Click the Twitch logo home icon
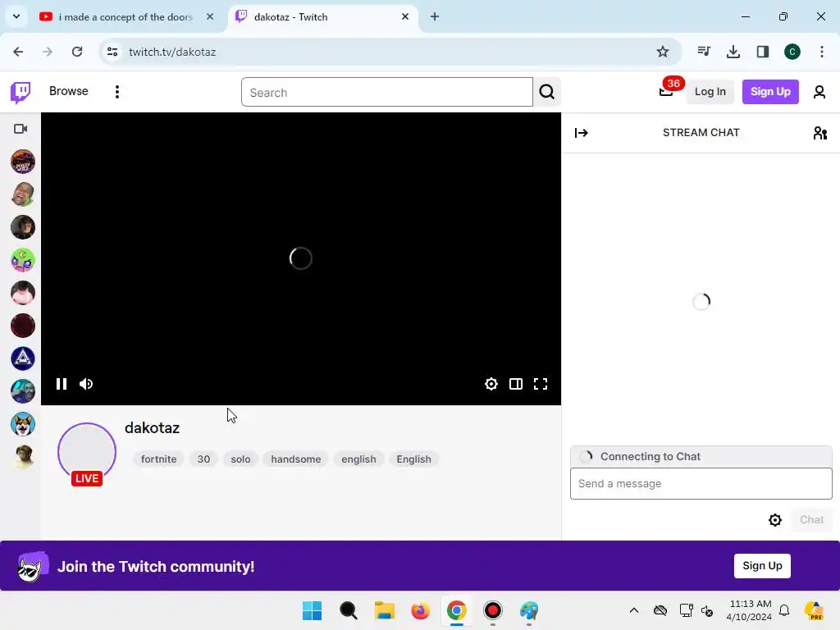Image resolution: width=840 pixels, height=630 pixels. click(x=21, y=92)
